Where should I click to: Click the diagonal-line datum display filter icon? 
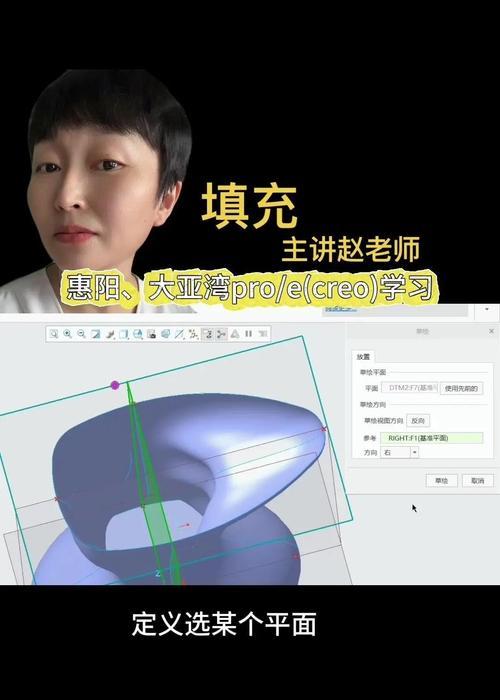[179, 334]
